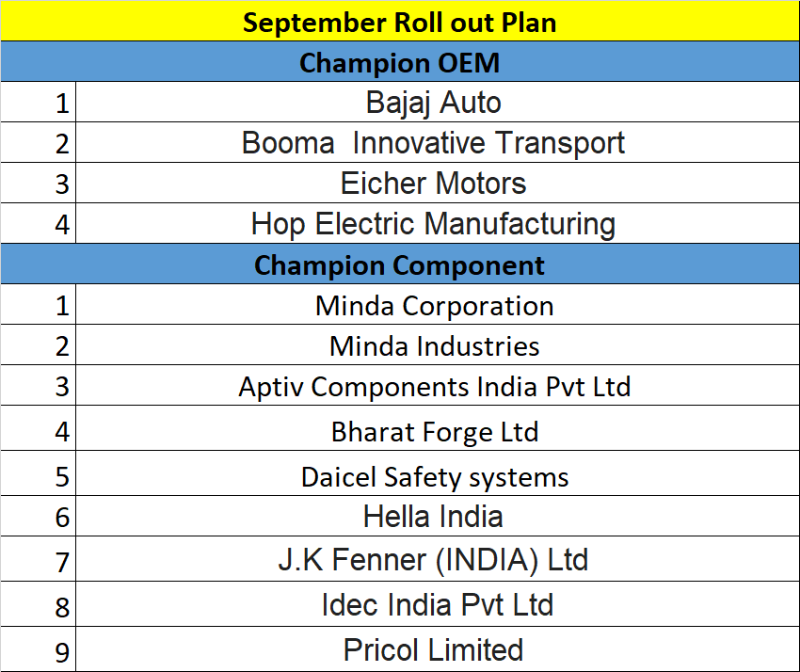Viewport: 800px width, 672px height.
Task: Select the Daicel Safety systems cell
Action: coord(438,473)
